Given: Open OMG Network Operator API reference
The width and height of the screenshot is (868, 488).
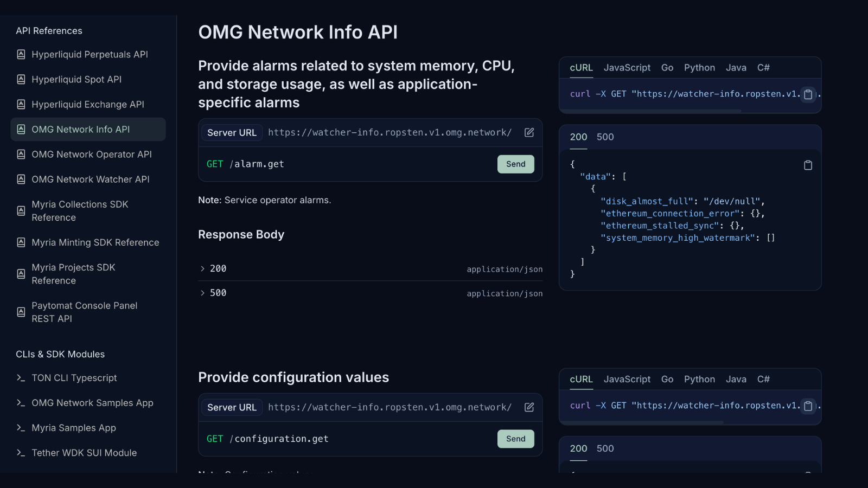Looking at the screenshot, I should [x=88, y=154].
